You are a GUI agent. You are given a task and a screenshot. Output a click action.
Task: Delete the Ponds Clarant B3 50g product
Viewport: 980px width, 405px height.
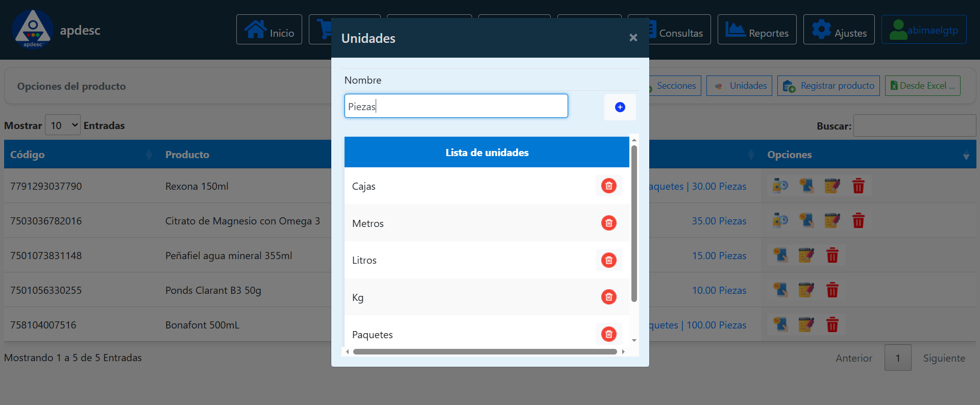point(832,290)
